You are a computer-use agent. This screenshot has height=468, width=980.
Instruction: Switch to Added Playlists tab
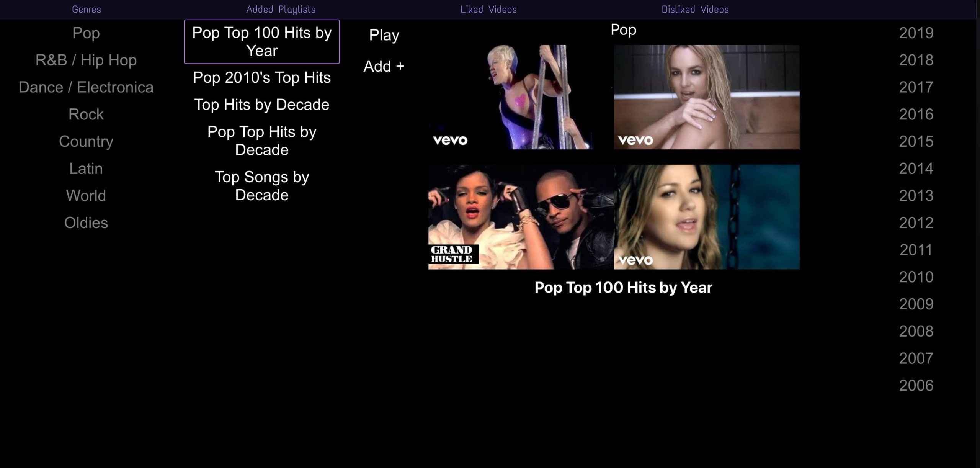point(281,10)
